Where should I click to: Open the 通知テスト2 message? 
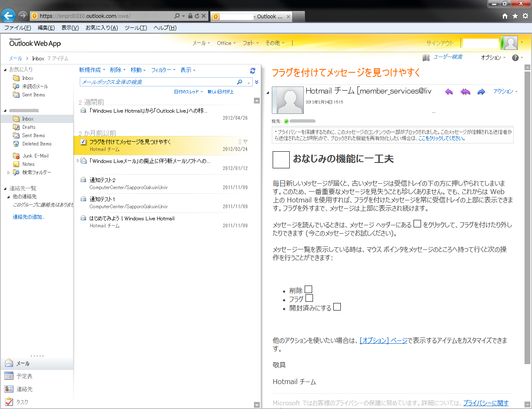(x=165, y=184)
